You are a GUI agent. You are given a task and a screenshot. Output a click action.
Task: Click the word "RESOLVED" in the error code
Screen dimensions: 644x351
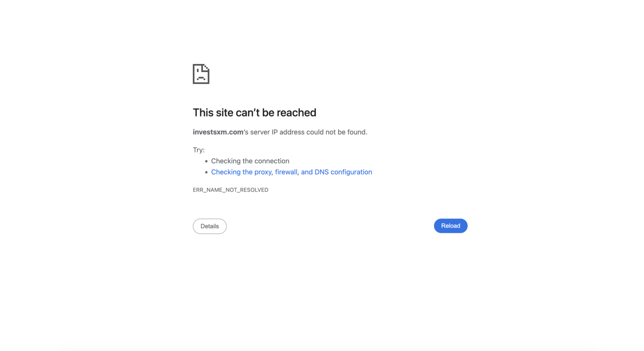point(254,190)
